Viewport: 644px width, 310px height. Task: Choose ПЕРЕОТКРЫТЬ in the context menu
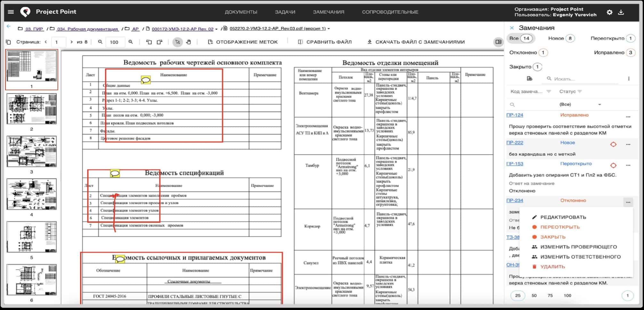pyautogui.click(x=556, y=227)
